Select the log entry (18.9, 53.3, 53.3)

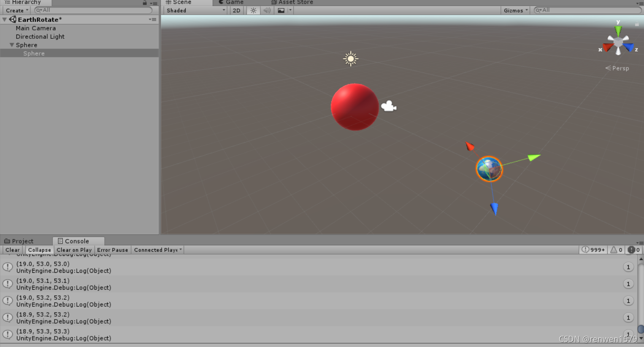pos(319,334)
